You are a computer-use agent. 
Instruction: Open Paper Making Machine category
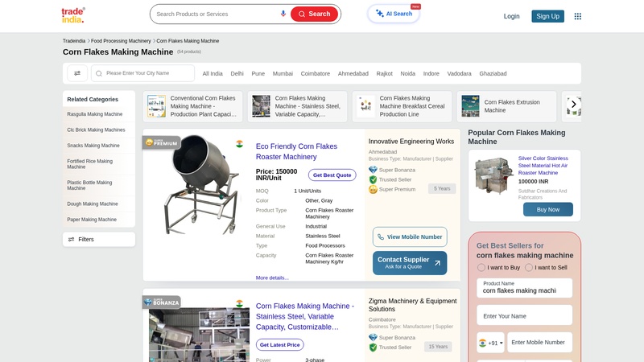[92, 220]
